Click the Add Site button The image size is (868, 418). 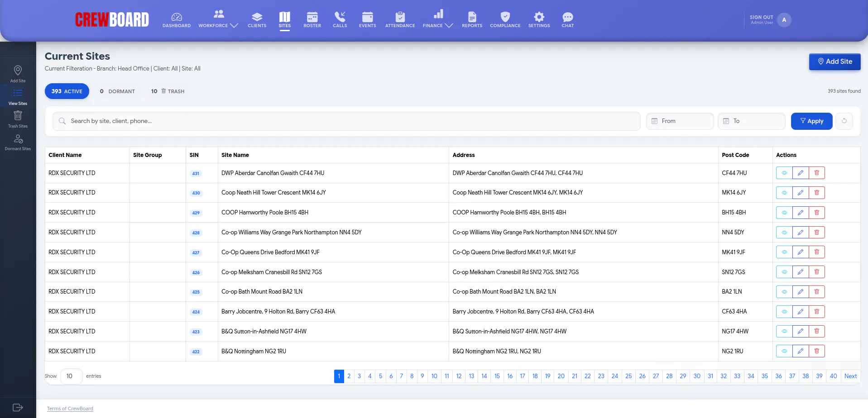point(834,62)
